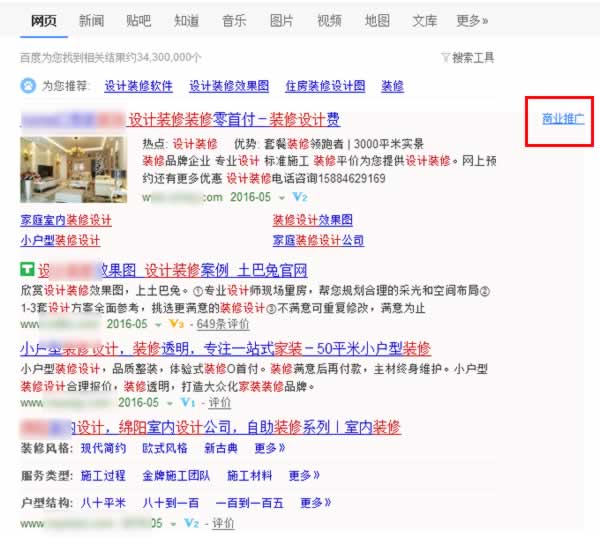Switch to the 新闻 tab
Viewport: 600px width, 538px height.
click(x=91, y=20)
